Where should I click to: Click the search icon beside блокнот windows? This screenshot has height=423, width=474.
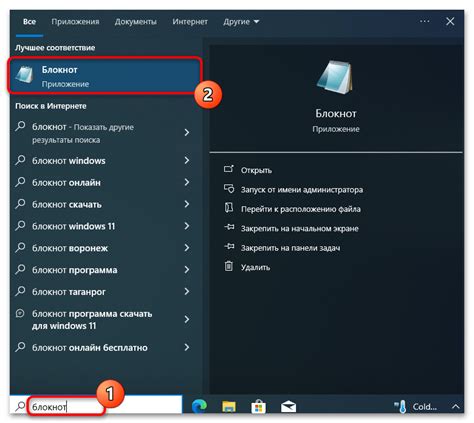pos(20,160)
